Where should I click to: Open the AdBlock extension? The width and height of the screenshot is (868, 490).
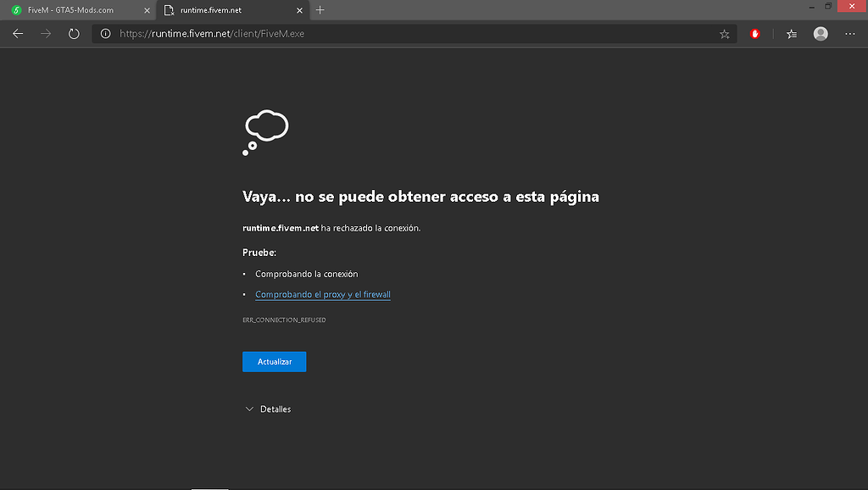(x=754, y=34)
